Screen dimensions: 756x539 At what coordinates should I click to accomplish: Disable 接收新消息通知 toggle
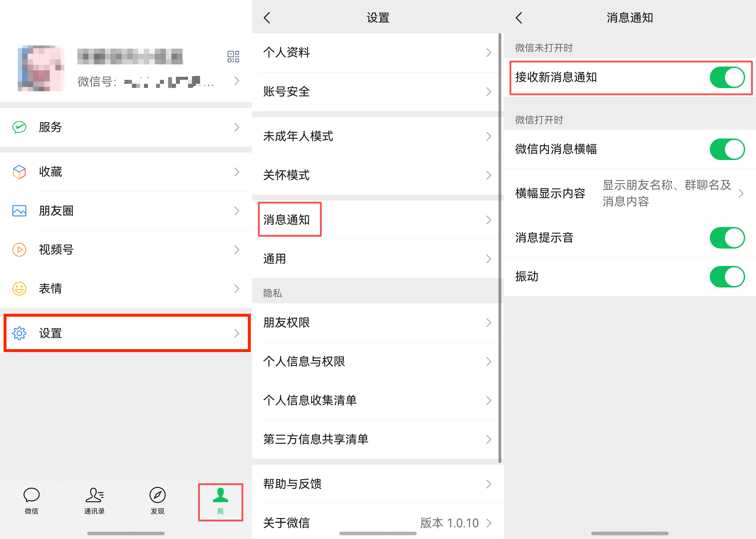tap(727, 77)
